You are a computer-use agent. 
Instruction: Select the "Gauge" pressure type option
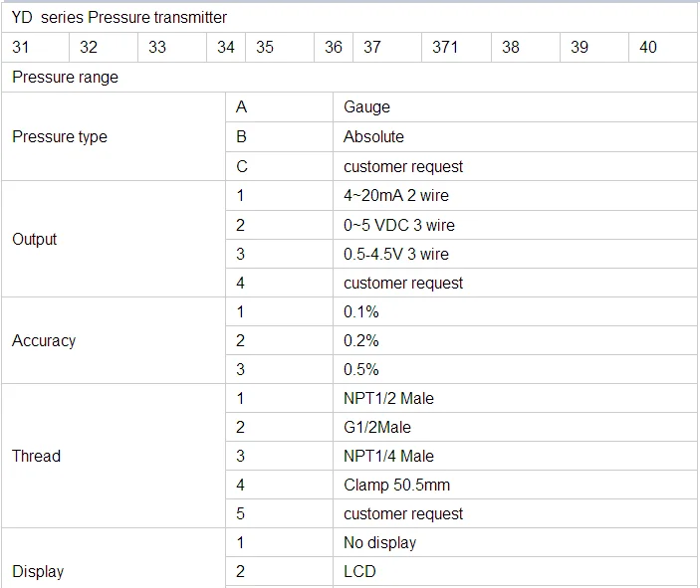(366, 107)
